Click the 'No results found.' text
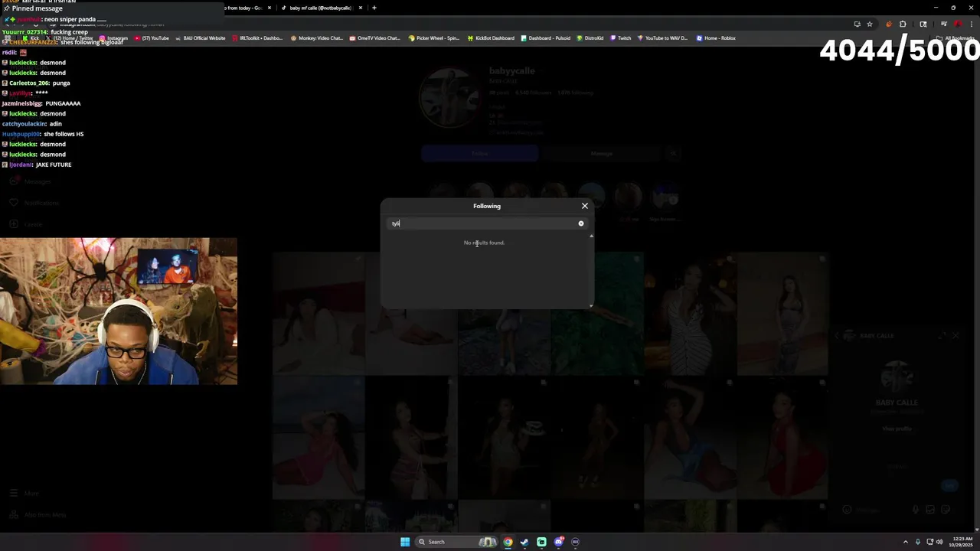This screenshot has width=980, height=551. coord(484,243)
